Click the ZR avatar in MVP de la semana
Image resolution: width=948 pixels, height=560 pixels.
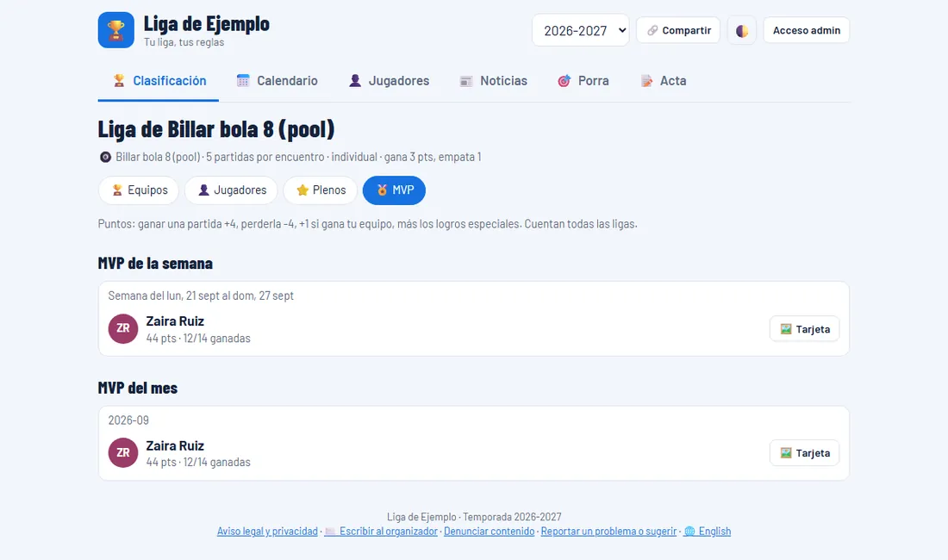click(x=123, y=328)
